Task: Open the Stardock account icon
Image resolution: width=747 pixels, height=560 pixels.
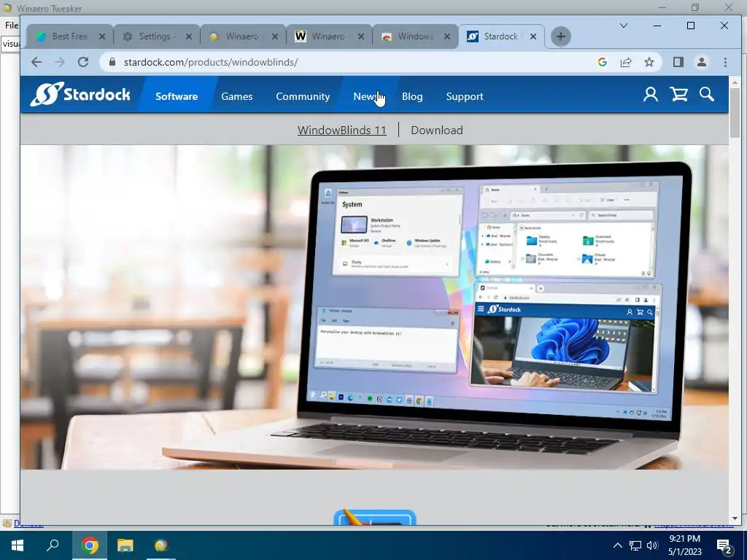Action: coord(650,94)
